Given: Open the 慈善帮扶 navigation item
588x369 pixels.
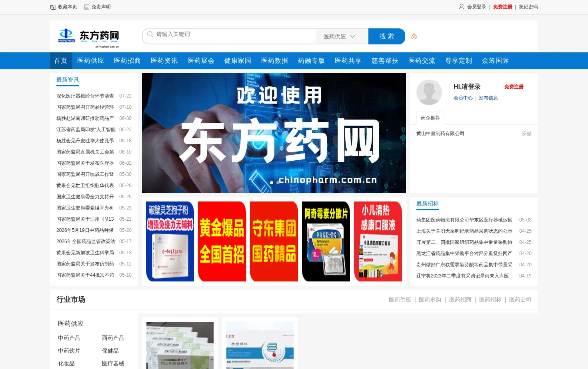Looking at the screenshot, I should 385,61.
